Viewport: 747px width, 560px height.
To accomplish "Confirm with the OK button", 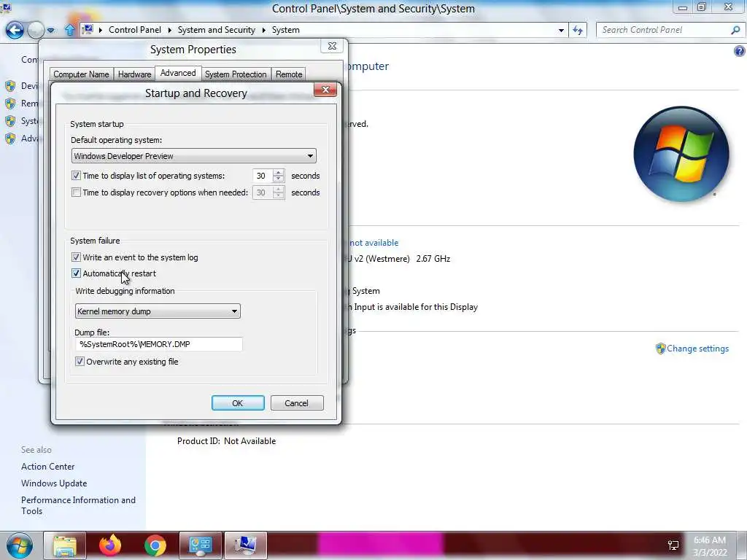I will coord(238,402).
